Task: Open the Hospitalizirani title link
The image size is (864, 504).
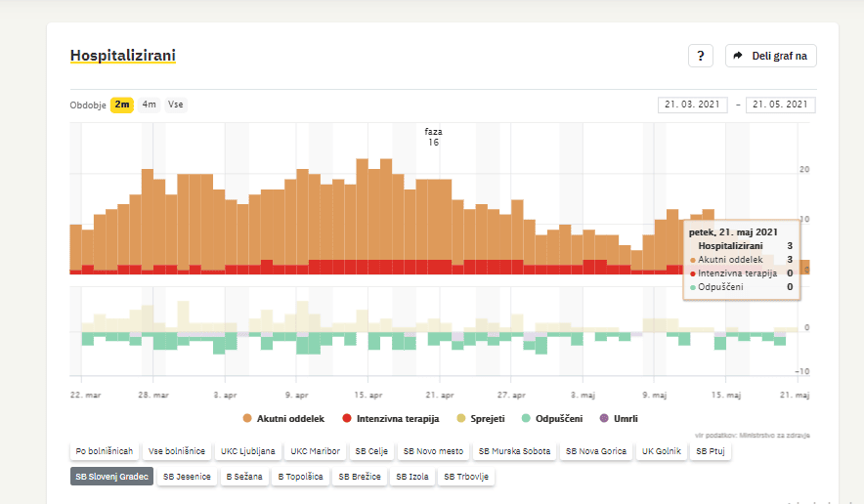Action: (x=122, y=56)
